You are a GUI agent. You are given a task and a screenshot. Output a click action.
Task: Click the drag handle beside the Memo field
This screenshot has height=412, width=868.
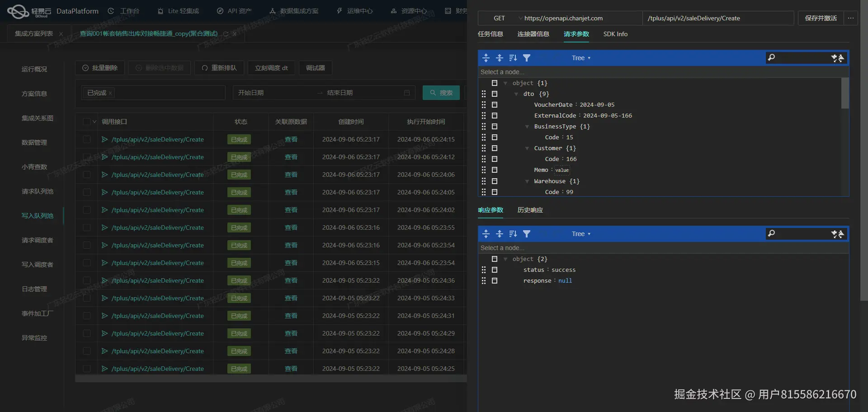(x=484, y=170)
